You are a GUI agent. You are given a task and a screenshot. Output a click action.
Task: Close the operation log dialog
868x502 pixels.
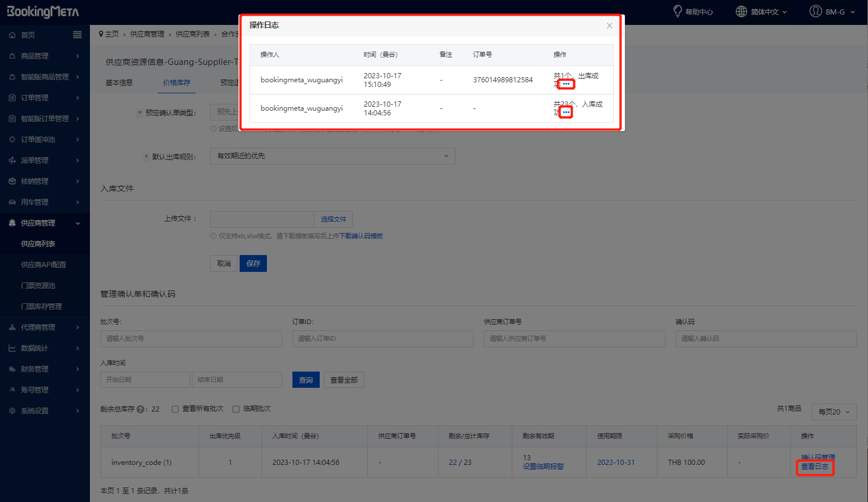point(609,26)
